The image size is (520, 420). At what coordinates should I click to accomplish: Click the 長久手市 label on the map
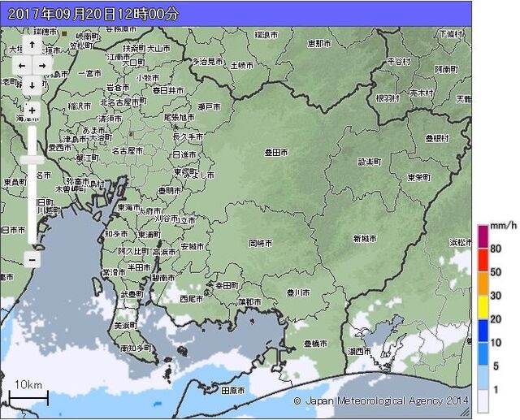188,136
